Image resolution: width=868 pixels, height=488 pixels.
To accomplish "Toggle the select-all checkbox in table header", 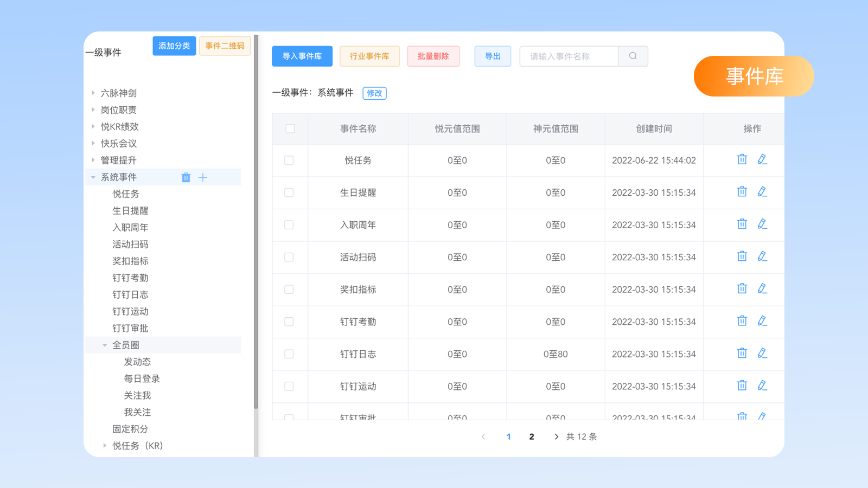I will (x=290, y=129).
